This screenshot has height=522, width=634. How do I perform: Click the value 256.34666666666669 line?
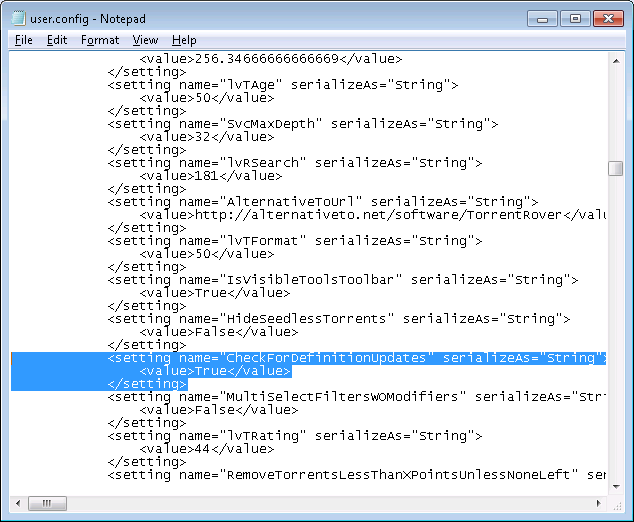click(x=271, y=59)
